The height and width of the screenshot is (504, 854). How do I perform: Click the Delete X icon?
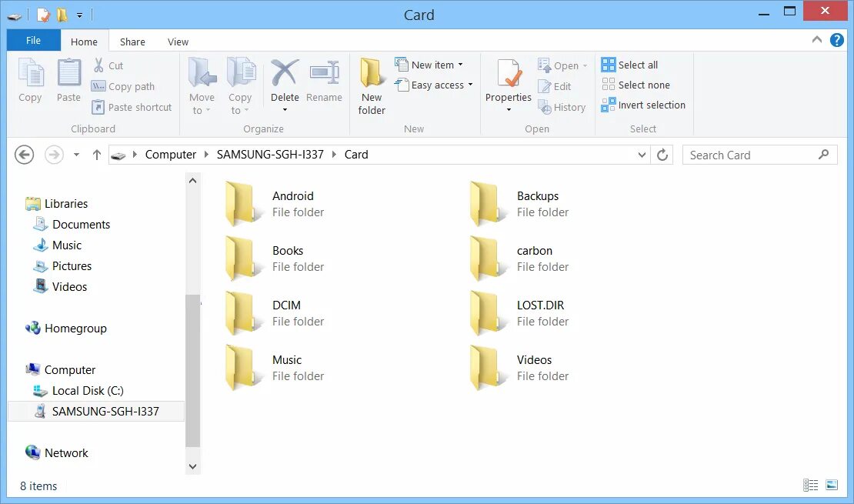pyautogui.click(x=285, y=73)
